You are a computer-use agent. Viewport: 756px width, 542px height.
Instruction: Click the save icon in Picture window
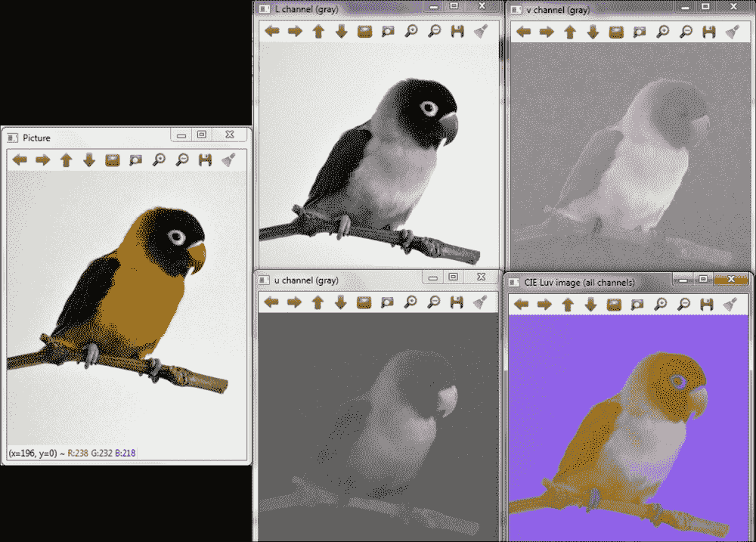tap(205, 160)
